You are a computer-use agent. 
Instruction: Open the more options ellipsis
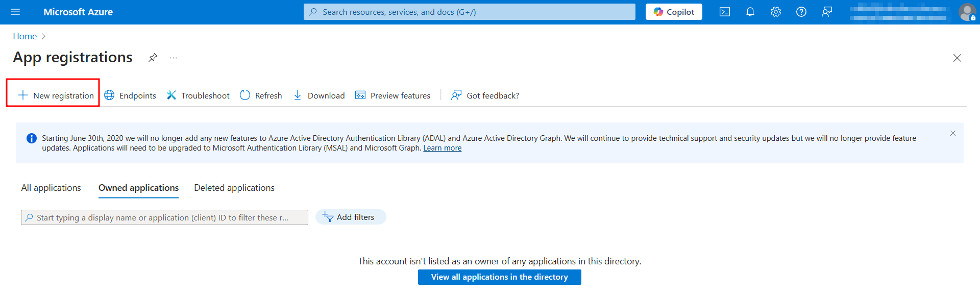coord(174,58)
